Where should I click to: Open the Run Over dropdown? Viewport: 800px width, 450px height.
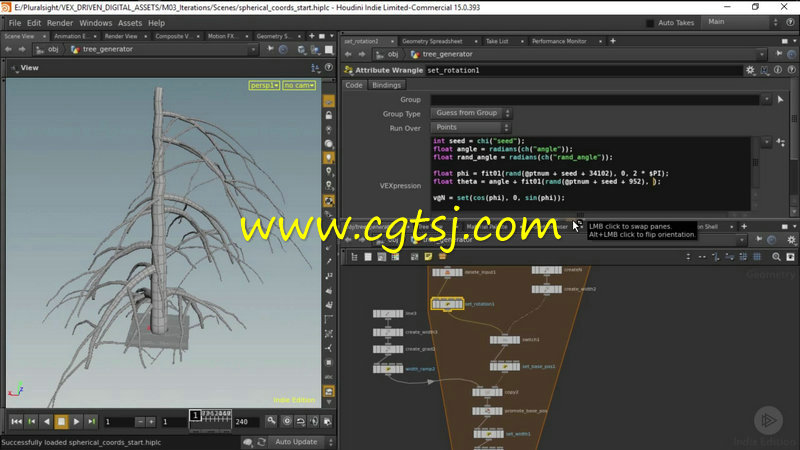pos(470,128)
